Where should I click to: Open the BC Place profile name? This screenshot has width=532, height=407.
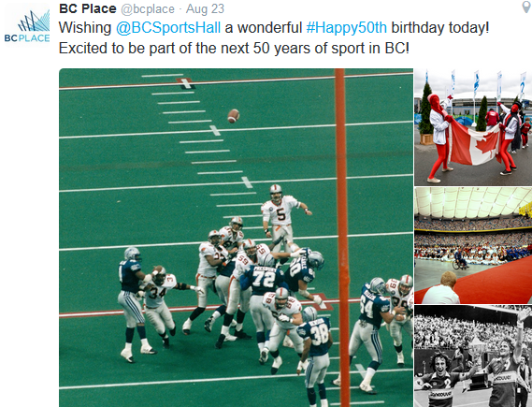(88, 8)
